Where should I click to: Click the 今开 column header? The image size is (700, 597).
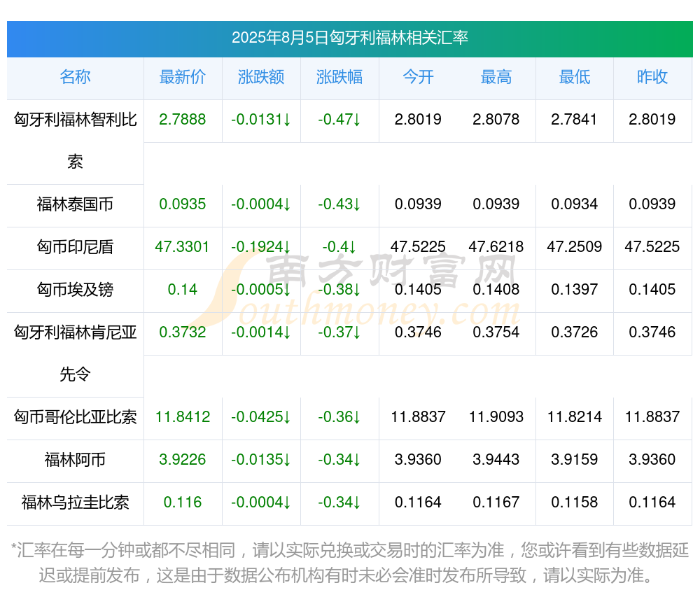point(418,77)
